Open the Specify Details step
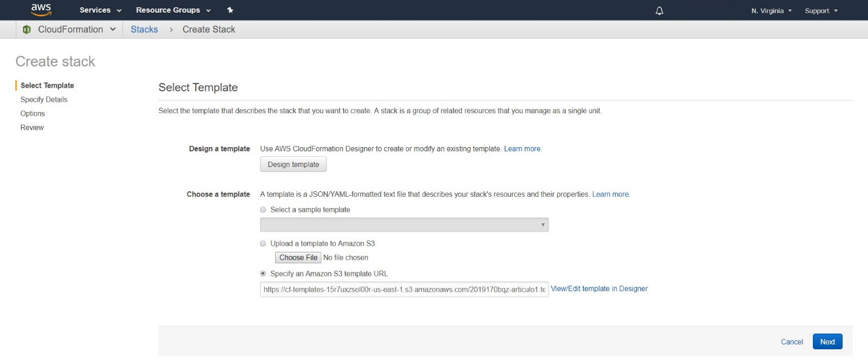Viewport: 868px width, 362px height. click(x=44, y=99)
